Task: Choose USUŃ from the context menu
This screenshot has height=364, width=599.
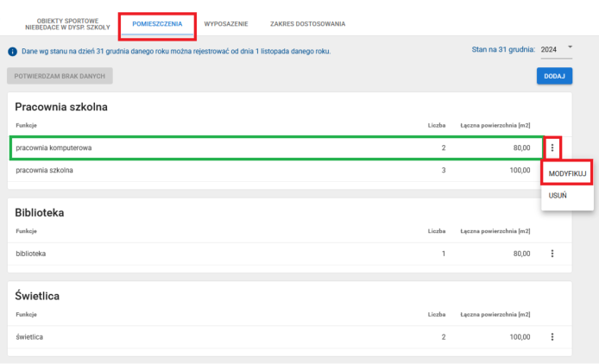Action: (x=558, y=196)
